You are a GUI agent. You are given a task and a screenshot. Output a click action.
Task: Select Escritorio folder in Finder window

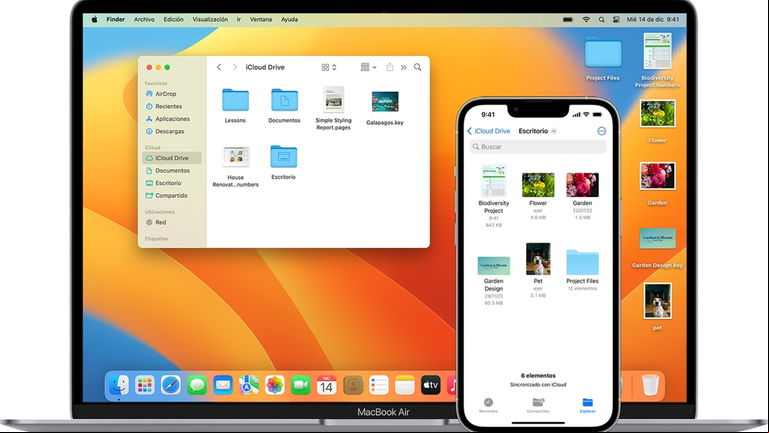tap(283, 162)
